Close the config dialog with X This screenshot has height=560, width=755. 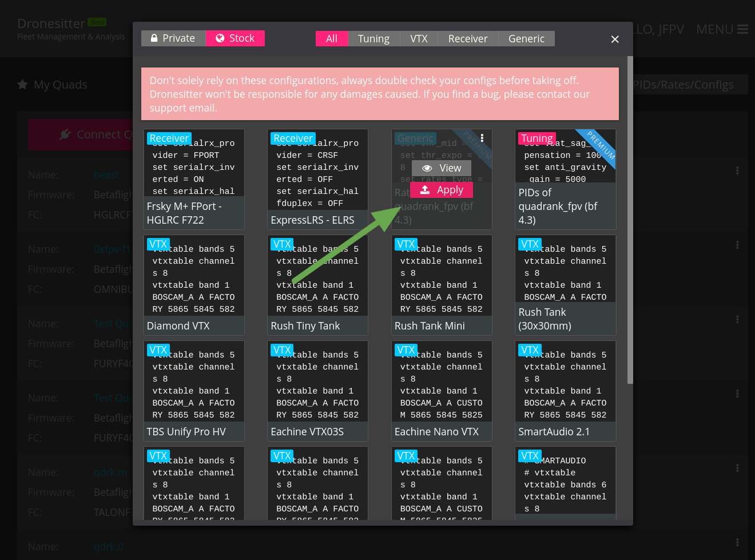click(x=615, y=39)
